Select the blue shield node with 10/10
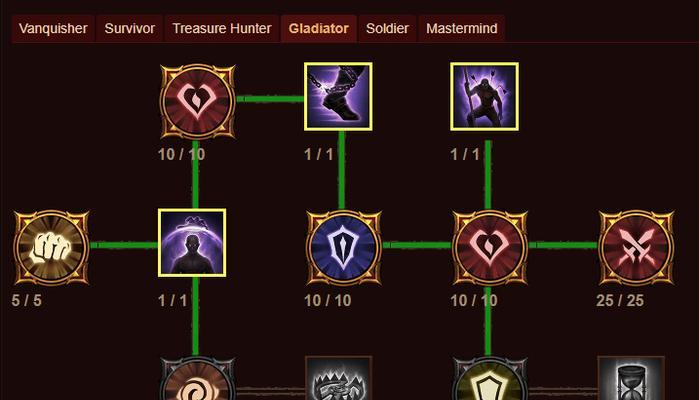Viewport: 699px width, 400px height. point(344,247)
